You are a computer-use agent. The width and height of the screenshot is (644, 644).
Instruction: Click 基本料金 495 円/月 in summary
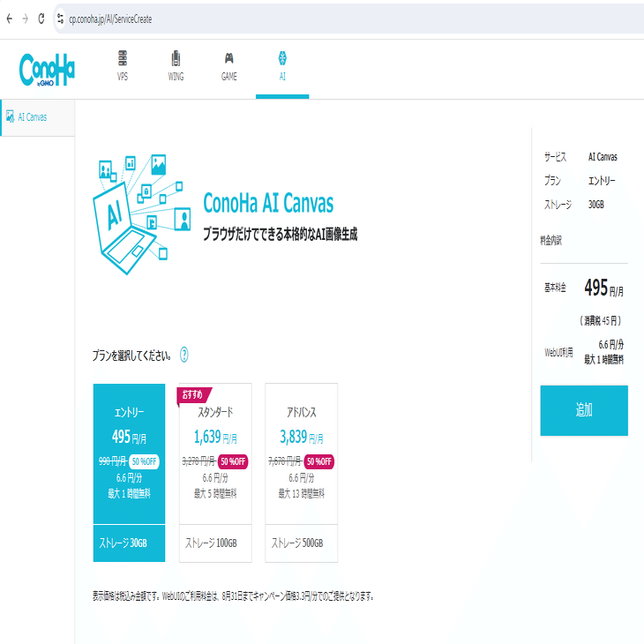[x=604, y=288]
